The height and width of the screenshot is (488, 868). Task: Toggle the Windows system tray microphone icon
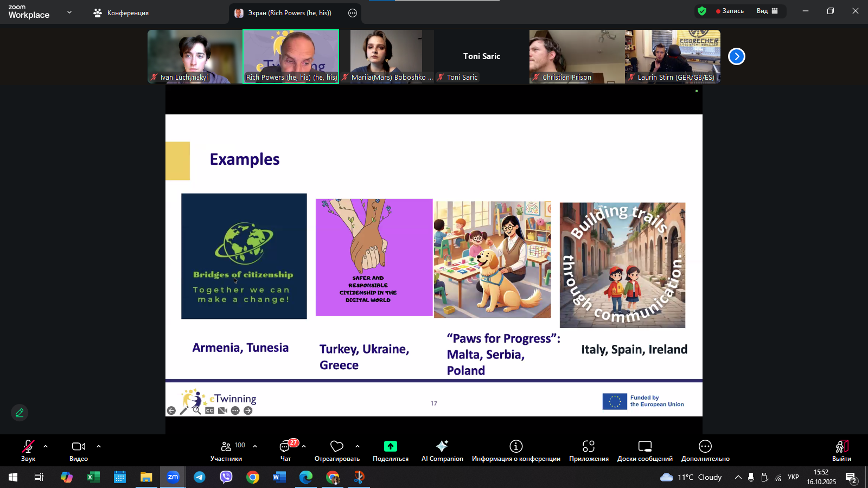coord(751,477)
